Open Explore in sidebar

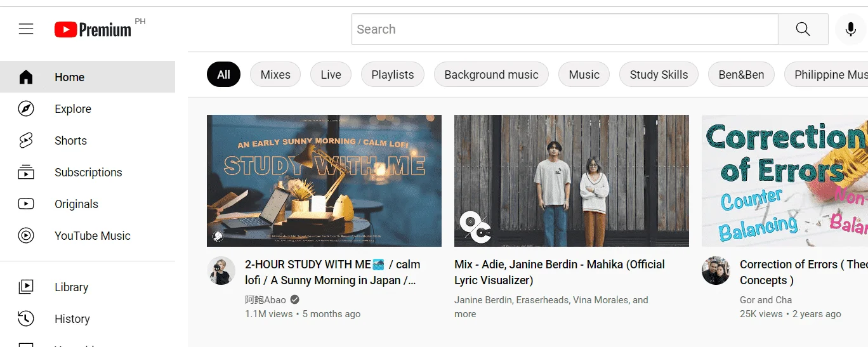pos(88,109)
